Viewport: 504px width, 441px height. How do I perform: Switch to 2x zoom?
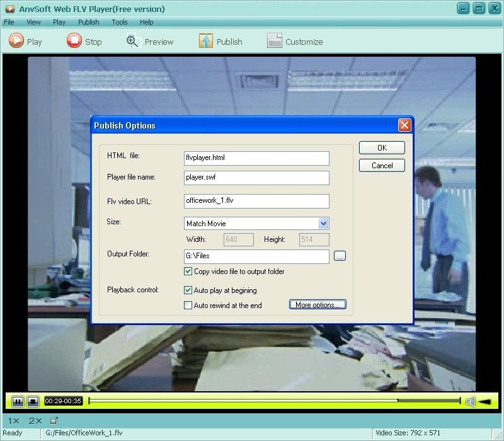pyautogui.click(x=34, y=420)
